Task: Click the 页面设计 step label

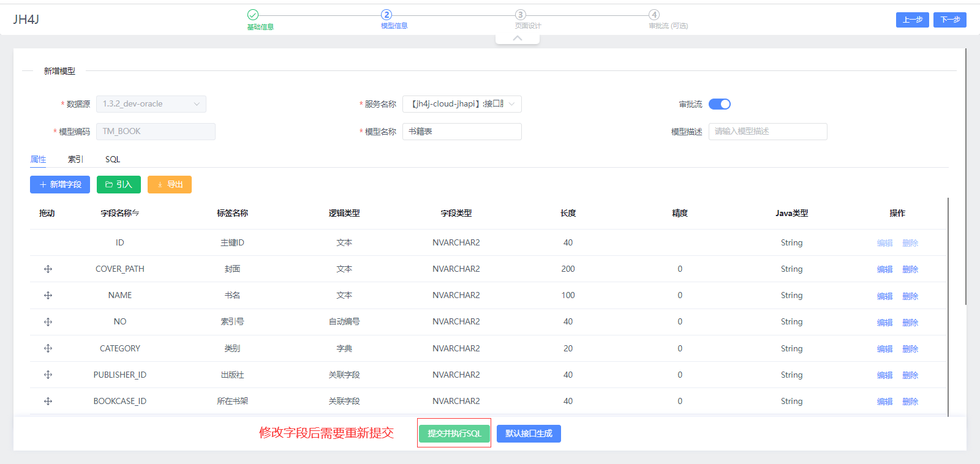Action: (528, 26)
